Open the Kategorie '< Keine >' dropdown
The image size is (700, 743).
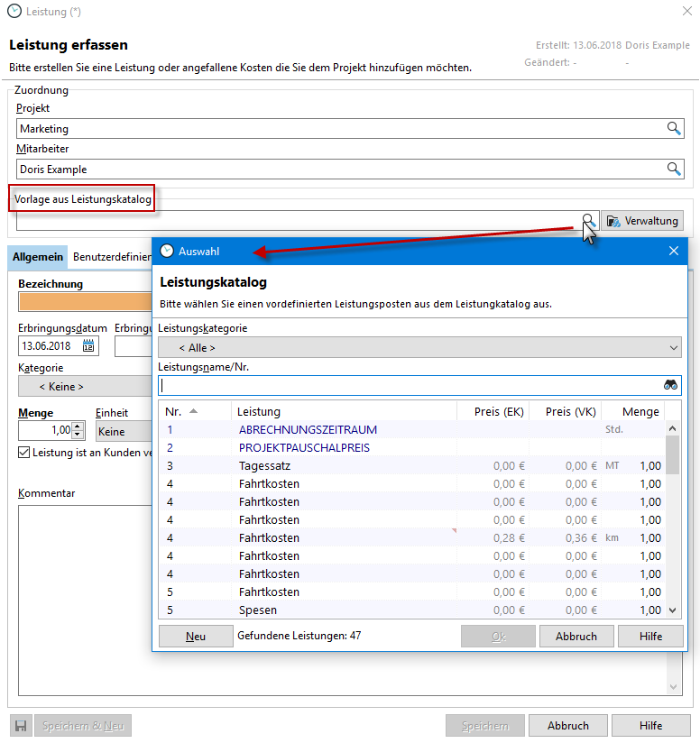84,386
